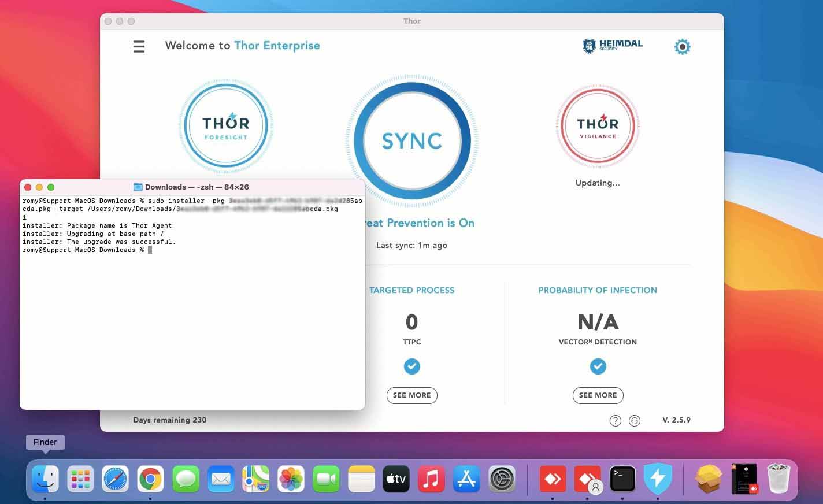This screenshot has width=823, height=504.
Task: Click the Heimdal Security logo
Action: pyautogui.click(x=613, y=46)
